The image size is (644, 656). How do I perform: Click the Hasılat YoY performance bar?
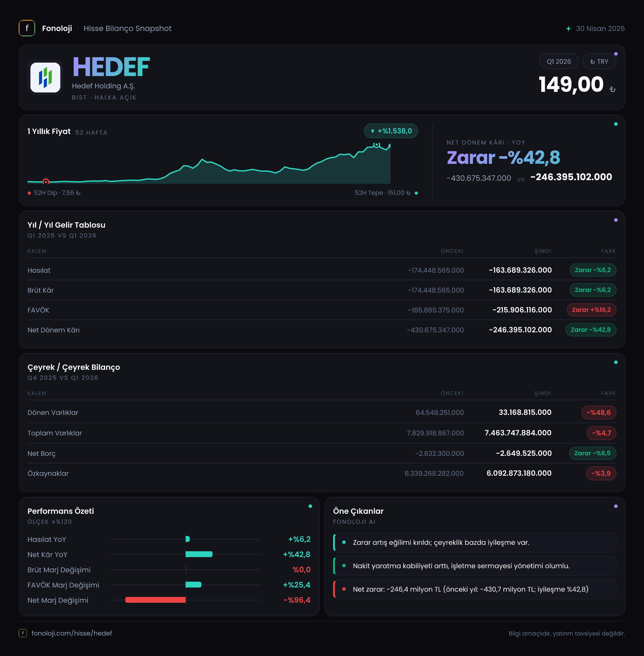click(188, 539)
